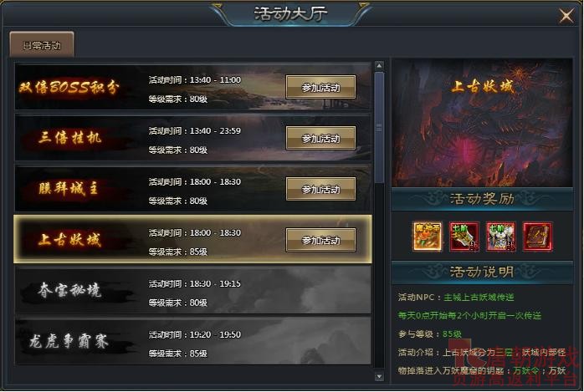Open the 日常活动 tab
The width and height of the screenshot is (584, 392).
42,45
